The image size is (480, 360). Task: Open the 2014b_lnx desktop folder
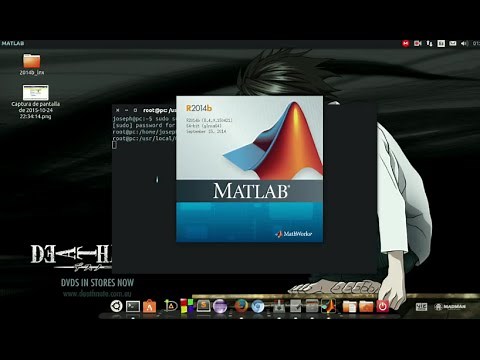32,64
